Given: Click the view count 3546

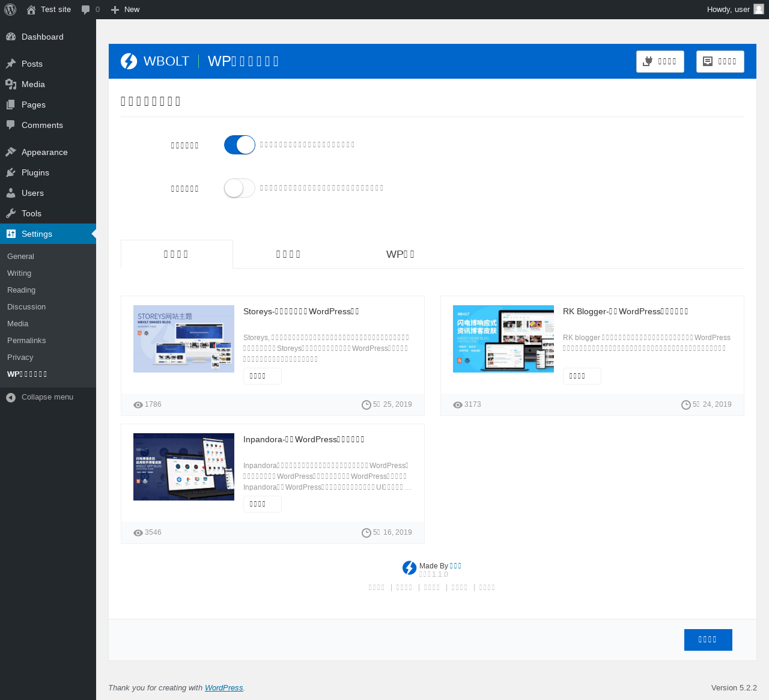Looking at the screenshot, I should (x=153, y=533).
